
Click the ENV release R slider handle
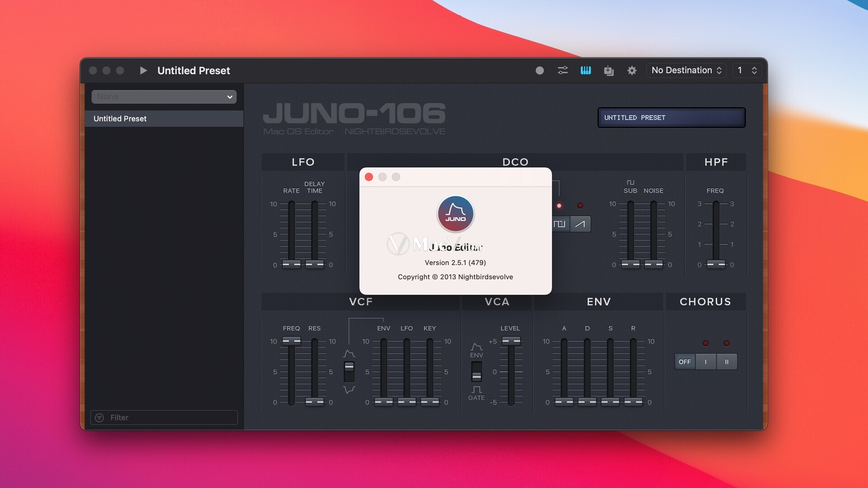(x=633, y=401)
